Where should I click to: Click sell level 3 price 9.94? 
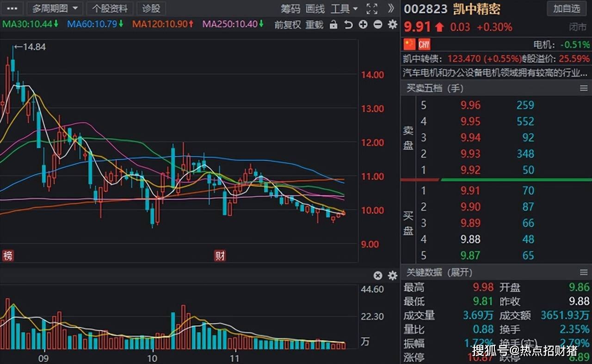coord(470,138)
